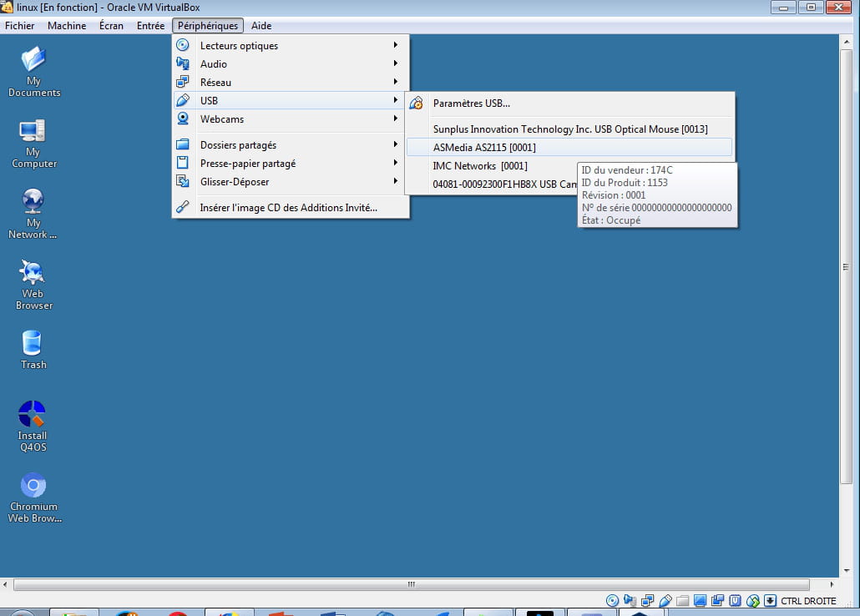
Task: Expand arrow next to Réseau
Action: tap(396, 82)
